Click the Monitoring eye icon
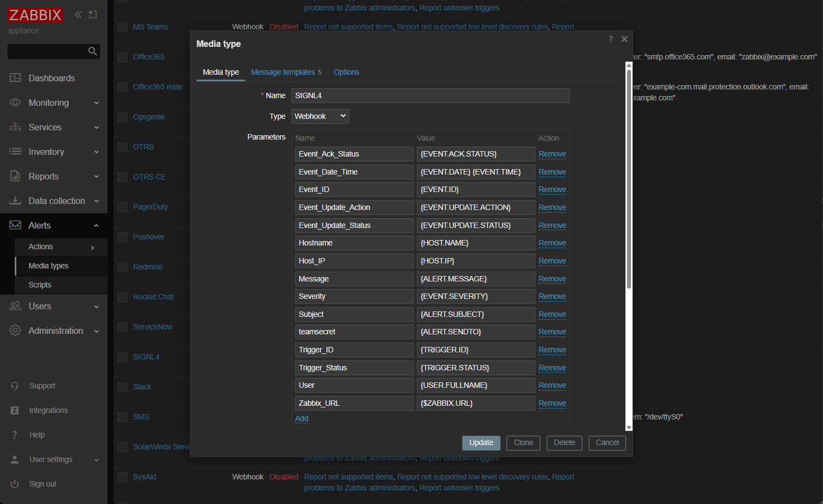The width and height of the screenshot is (823, 504). click(x=15, y=103)
